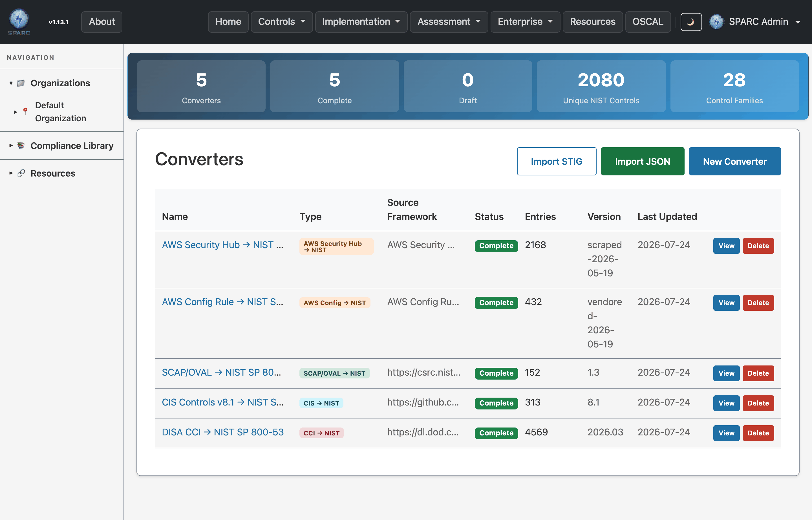The height and width of the screenshot is (520, 812).
Task: Click the Organizations folder icon
Action: [21, 83]
